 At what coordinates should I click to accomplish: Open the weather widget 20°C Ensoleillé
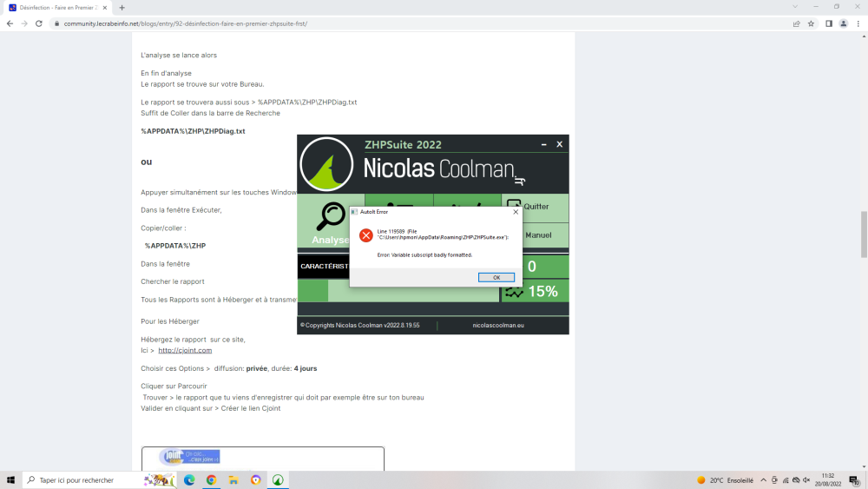pos(725,480)
